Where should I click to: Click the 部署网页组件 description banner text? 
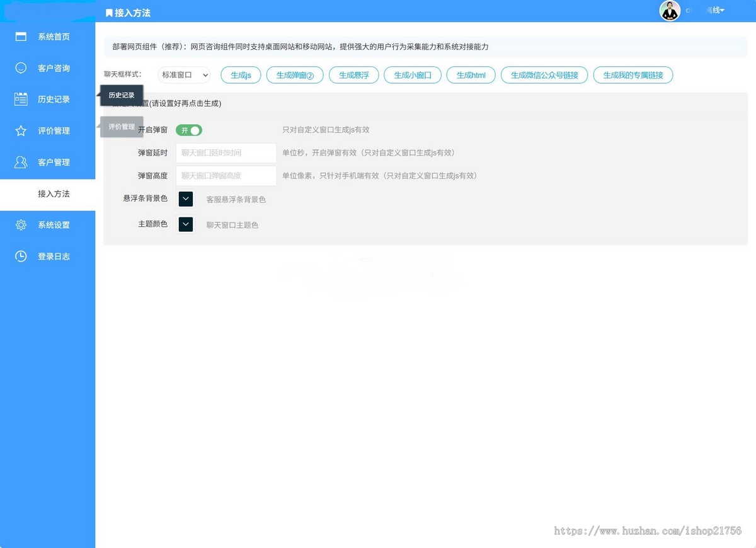click(301, 47)
